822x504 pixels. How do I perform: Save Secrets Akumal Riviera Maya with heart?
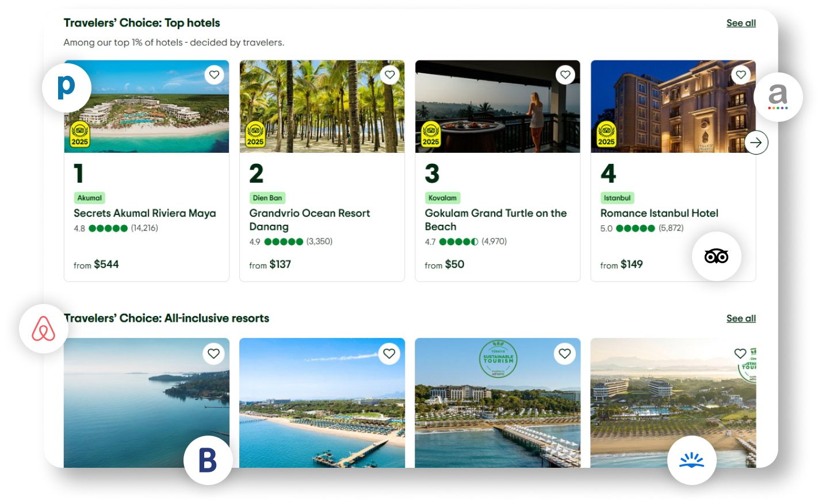[x=214, y=75]
